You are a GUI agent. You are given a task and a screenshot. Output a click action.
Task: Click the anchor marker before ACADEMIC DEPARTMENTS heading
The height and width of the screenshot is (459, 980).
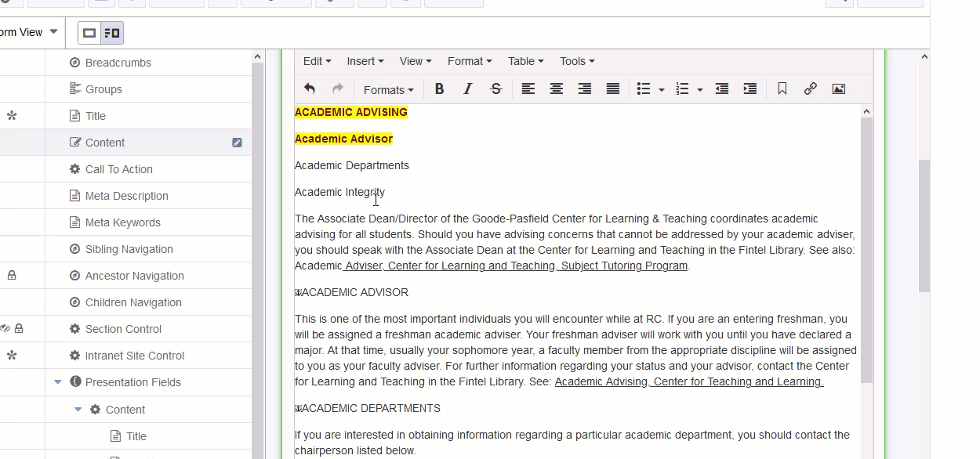[298, 409]
